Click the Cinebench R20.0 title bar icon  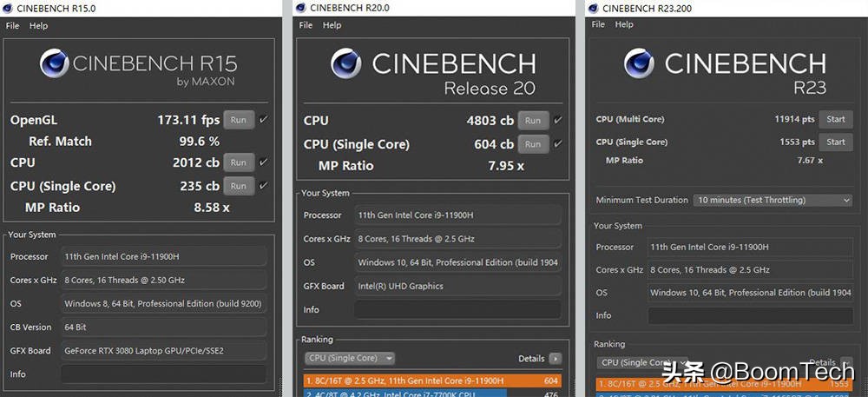click(x=300, y=9)
